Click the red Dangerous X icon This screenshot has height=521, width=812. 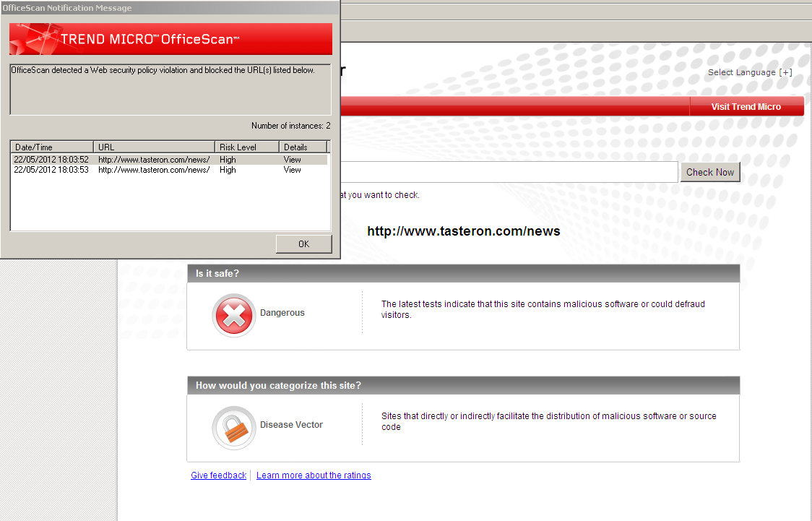coord(233,315)
